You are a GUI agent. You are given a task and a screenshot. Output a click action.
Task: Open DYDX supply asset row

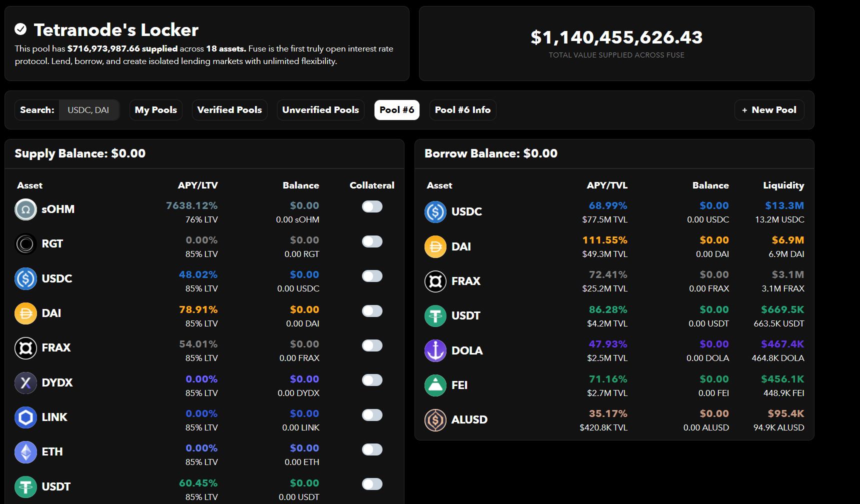(x=204, y=385)
